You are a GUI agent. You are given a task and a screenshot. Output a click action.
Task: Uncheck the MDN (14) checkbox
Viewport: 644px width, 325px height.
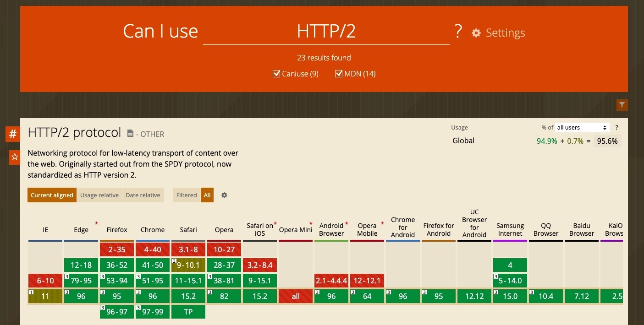click(x=339, y=73)
